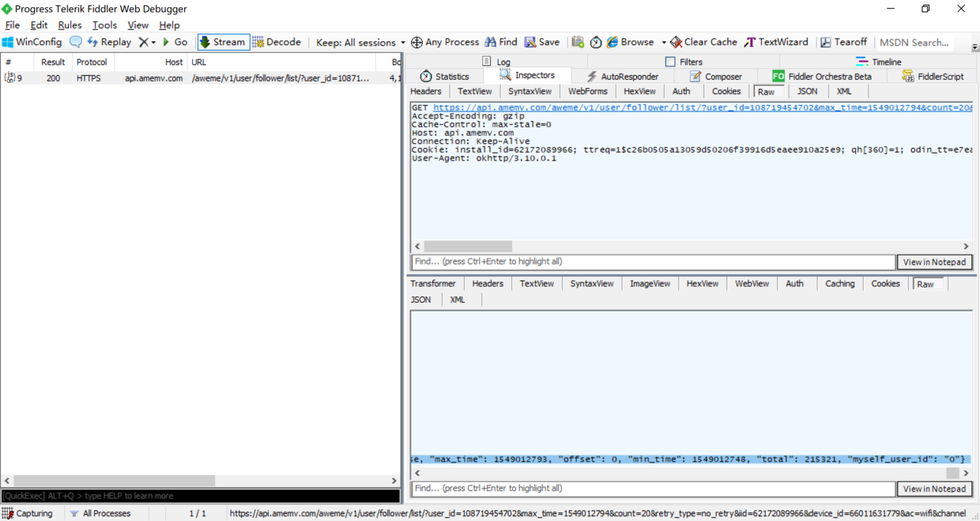Screen dimensions: 980x521
Task: Open TextWizard tool
Action: tap(776, 42)
